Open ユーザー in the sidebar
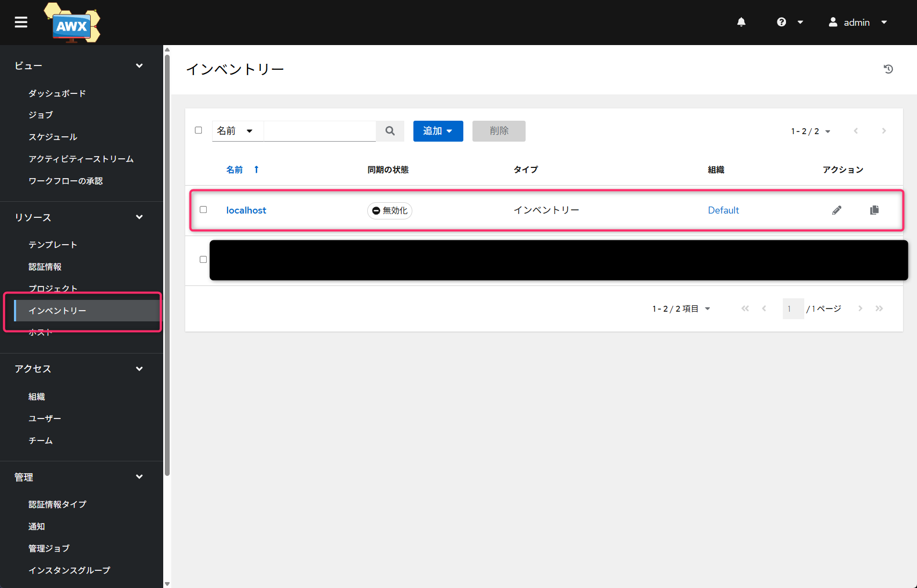 point(45,418)
